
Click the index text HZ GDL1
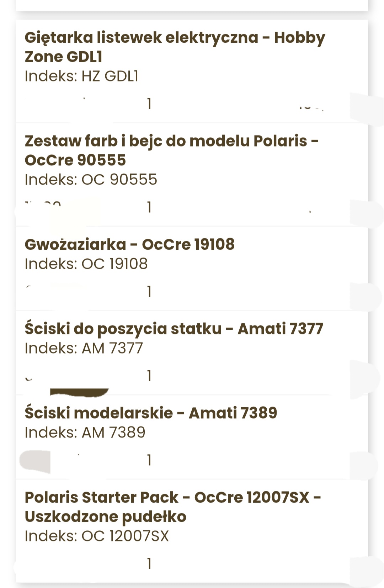[81, 76]
